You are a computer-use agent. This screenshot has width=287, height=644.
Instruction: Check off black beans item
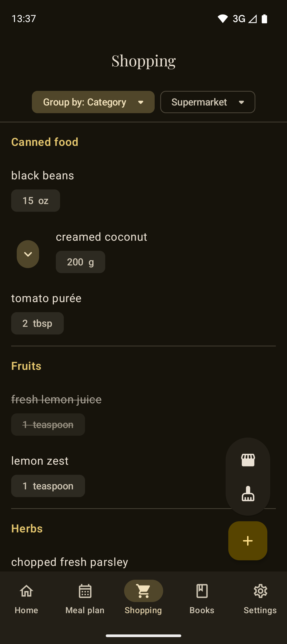pos(43,176)
